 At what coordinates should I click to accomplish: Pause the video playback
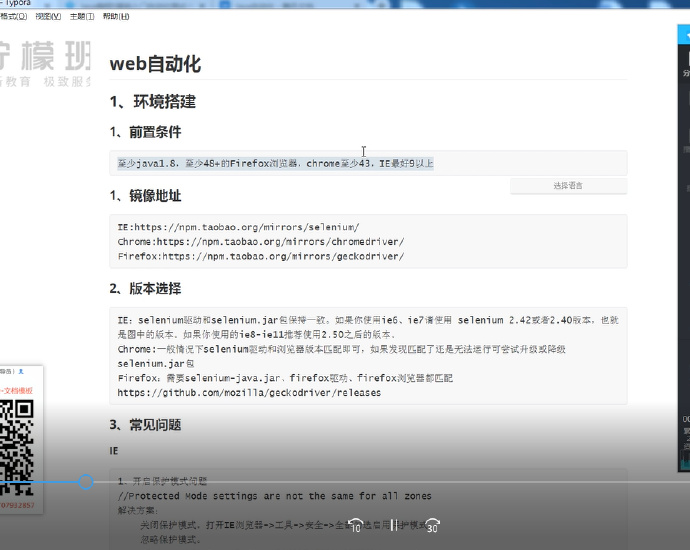click(x=394, y=524)
